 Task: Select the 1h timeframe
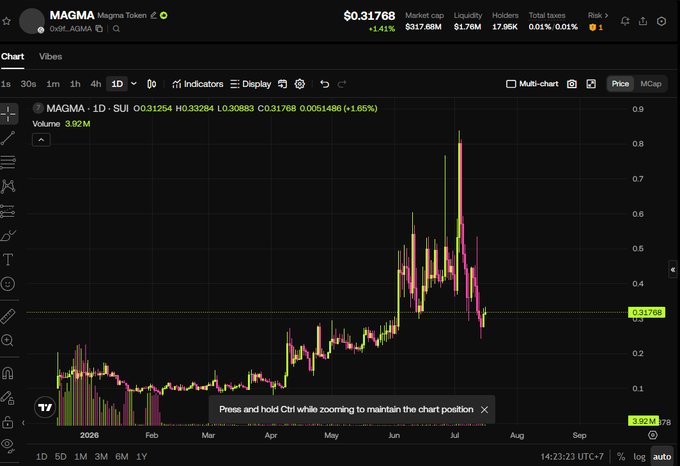click(75, 84)
